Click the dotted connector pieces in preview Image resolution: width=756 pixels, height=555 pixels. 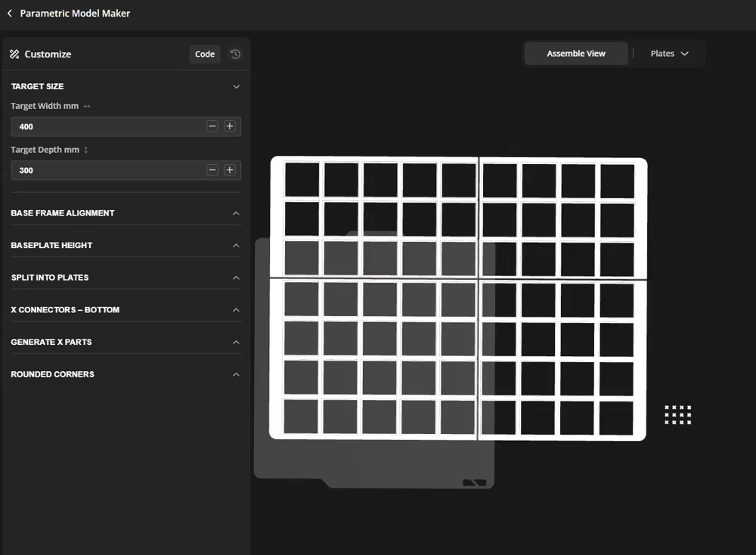click(x=678, y=415)
